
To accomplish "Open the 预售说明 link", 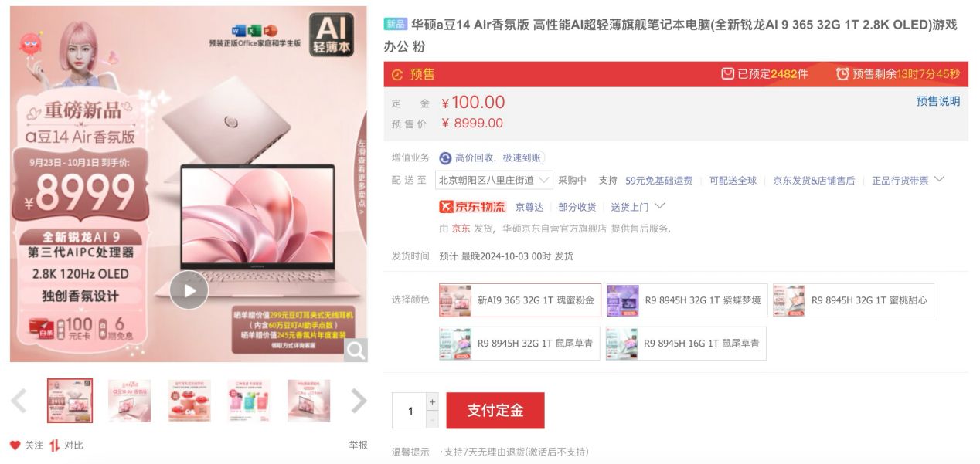I will coord(937,101).
